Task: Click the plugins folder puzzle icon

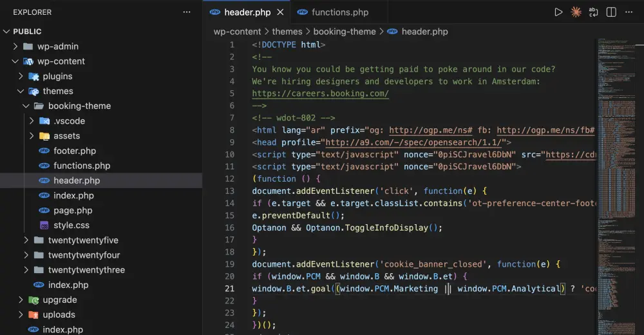Action: coord(33,77)
